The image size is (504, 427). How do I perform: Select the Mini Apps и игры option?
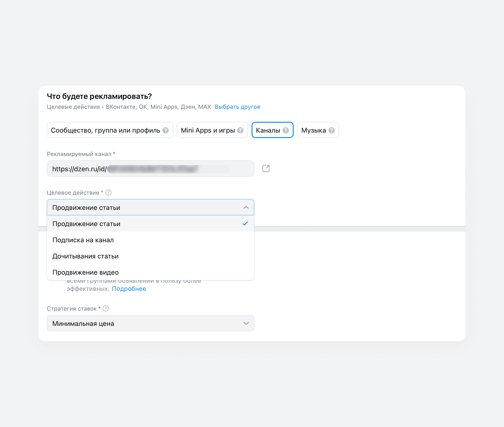click(212, 130)
